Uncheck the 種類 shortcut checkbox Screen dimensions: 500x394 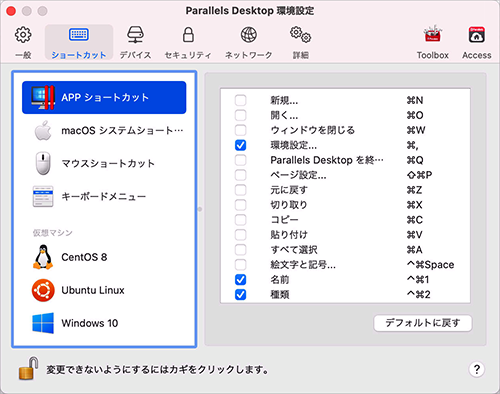[240, 294]
